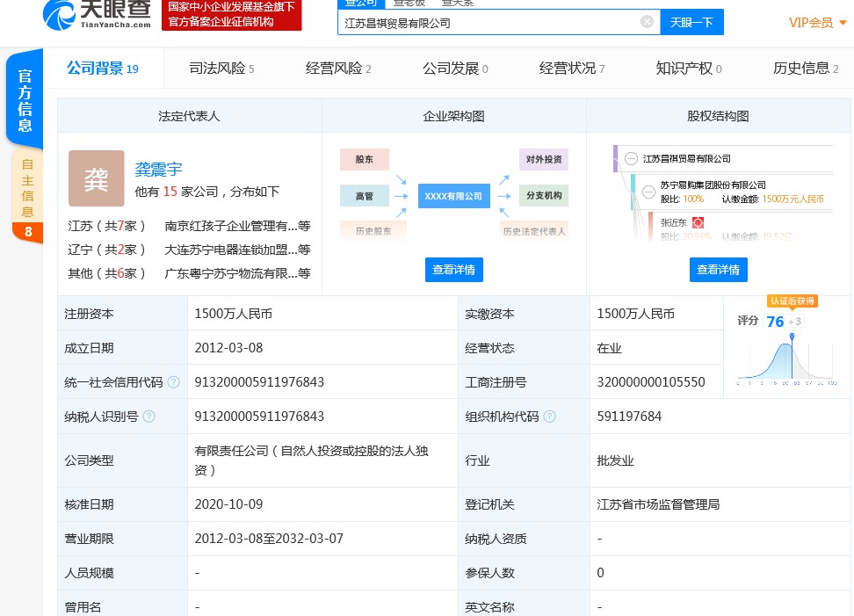Click the 在业 business status cell
Viewport: 854px width, 616px height.
point(610,348)
